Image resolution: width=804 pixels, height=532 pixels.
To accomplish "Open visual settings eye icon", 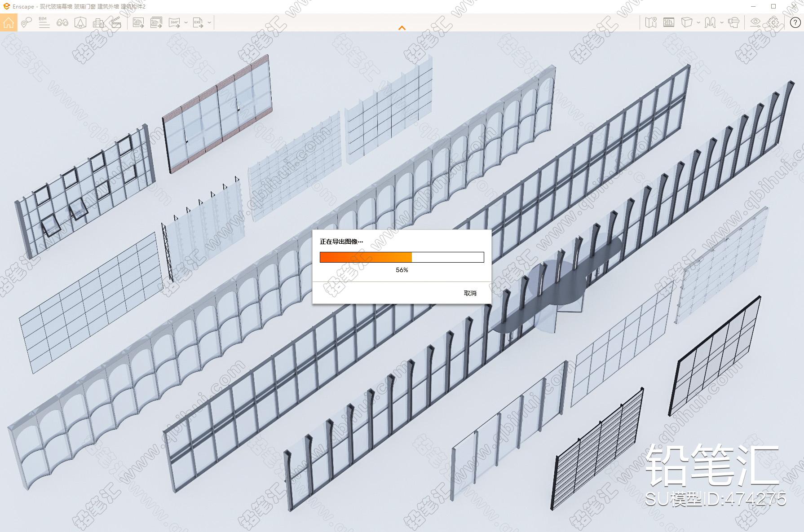I will coord(755,22).
